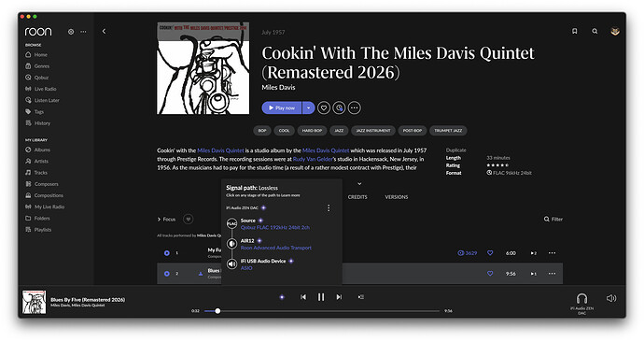Screen dimensions: 644x342
Task: Open Artists in My Library
Action: pos(37,161)
